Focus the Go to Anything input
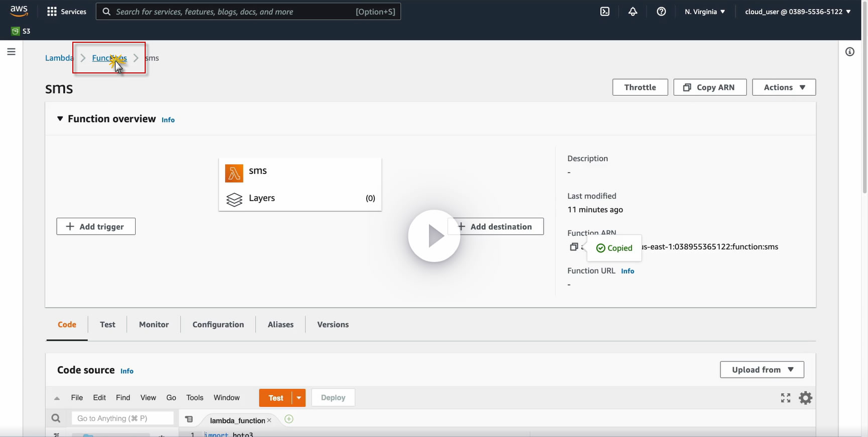Viewport: 868px width, 437px height. 123,418
